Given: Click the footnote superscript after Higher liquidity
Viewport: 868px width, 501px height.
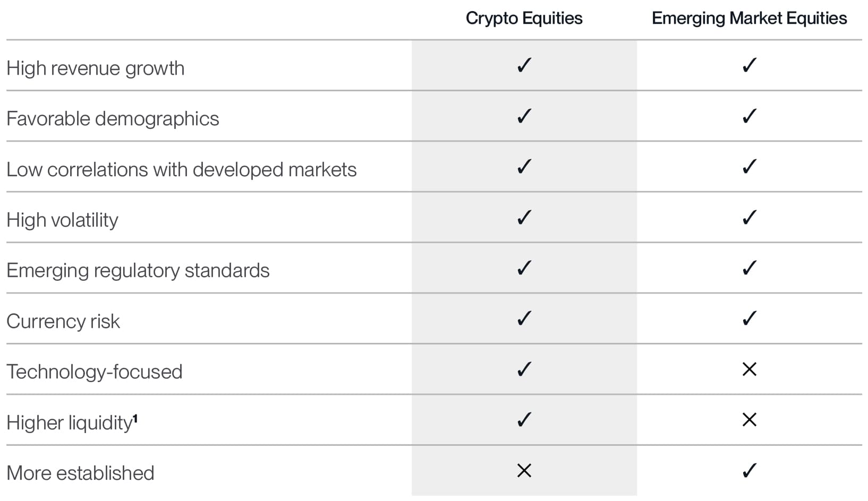Looking at the screenshot, I should coord(135,419).
